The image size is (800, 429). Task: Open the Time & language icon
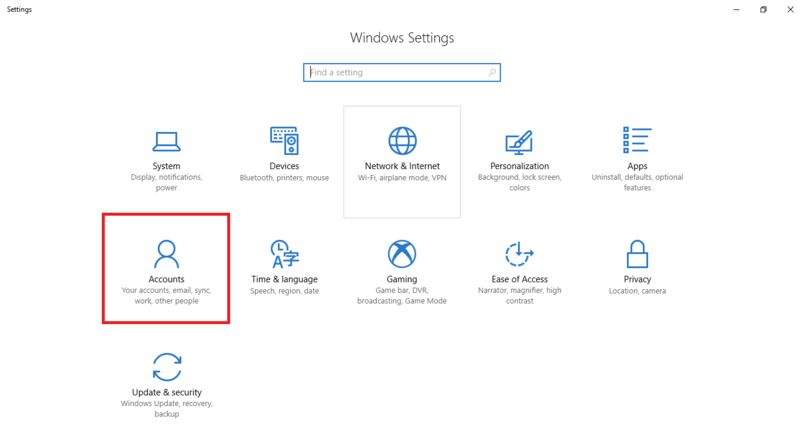pos(284,253)
